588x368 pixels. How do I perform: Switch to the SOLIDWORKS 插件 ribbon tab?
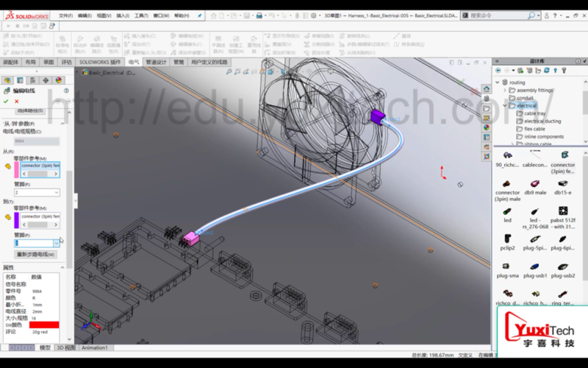(100, 63)
